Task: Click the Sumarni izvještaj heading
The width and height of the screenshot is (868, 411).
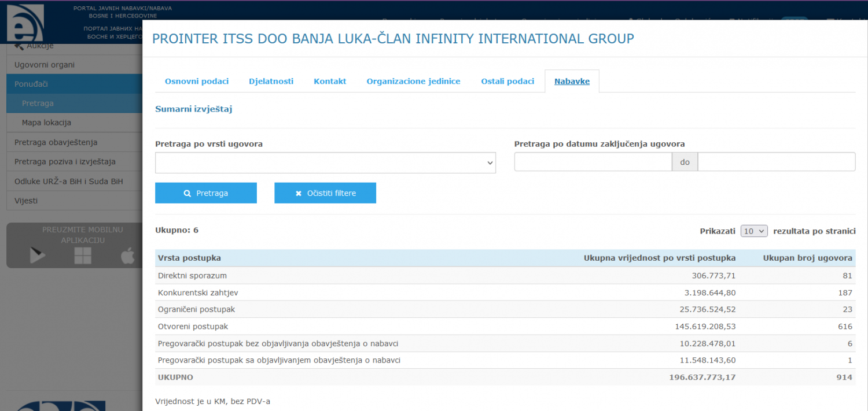Action: click(194, 109)
